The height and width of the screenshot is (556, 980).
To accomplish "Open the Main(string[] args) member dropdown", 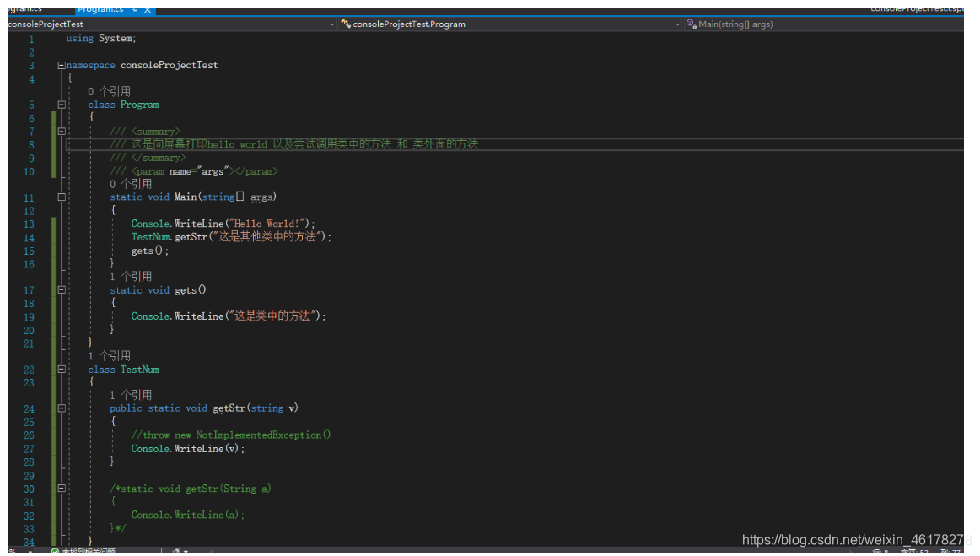I will pyautogui.click(x=824, y=24).
